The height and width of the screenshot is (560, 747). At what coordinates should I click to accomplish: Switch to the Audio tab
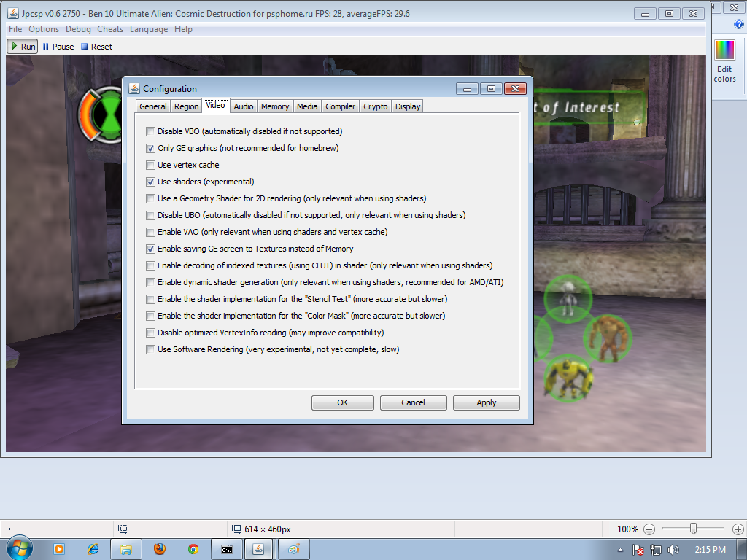point(244,106)
